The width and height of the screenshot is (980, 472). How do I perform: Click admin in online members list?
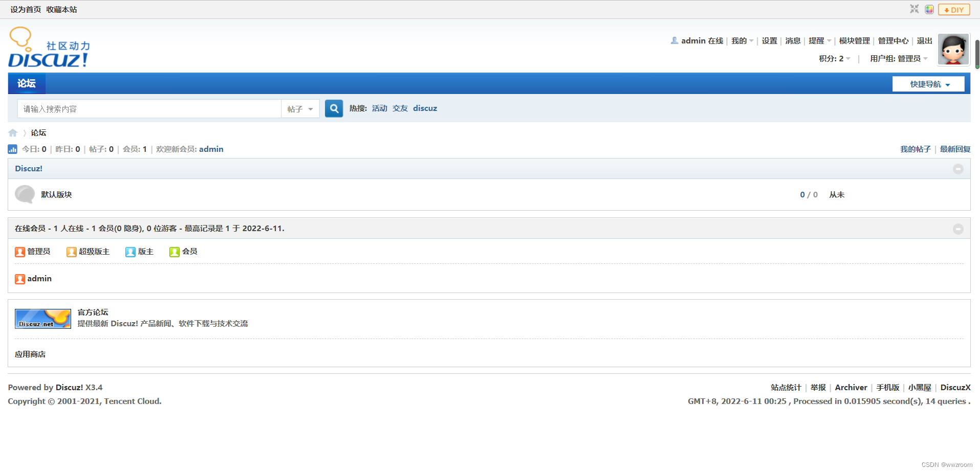(x=39, y=279)
